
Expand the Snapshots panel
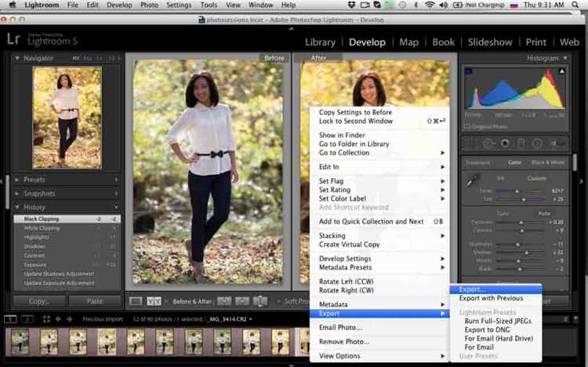coord(17,194)
